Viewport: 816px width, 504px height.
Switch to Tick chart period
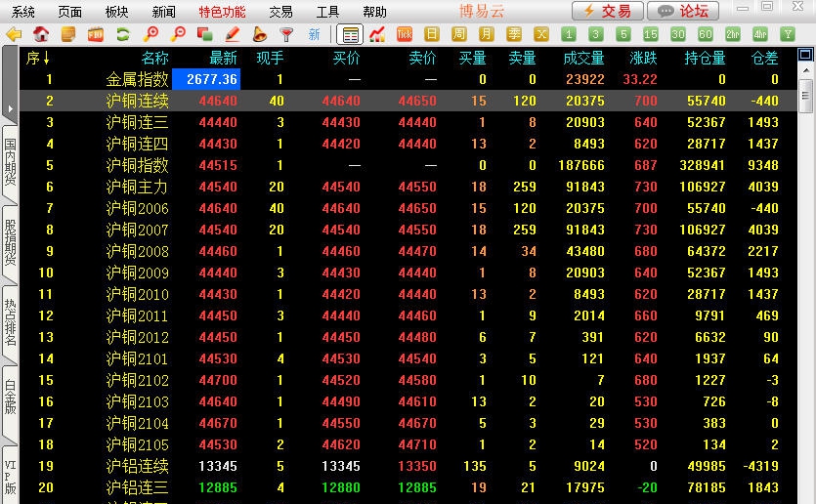point(405,35)
